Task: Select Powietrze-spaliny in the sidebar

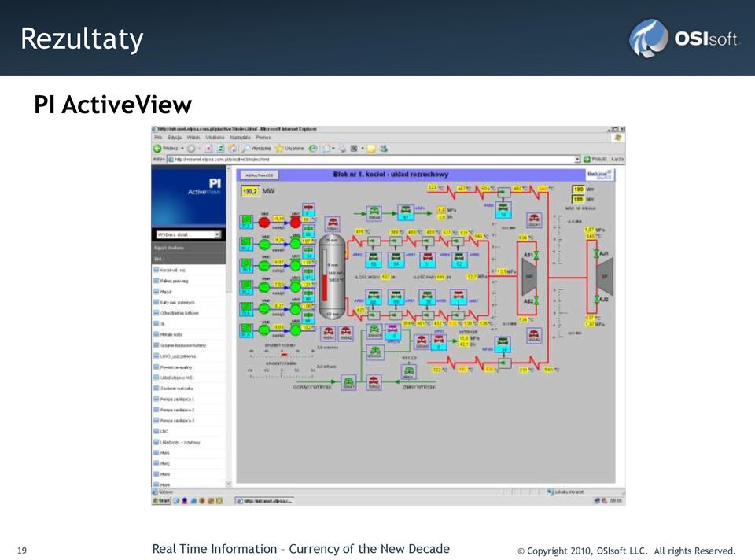Action: coord(176,367)
